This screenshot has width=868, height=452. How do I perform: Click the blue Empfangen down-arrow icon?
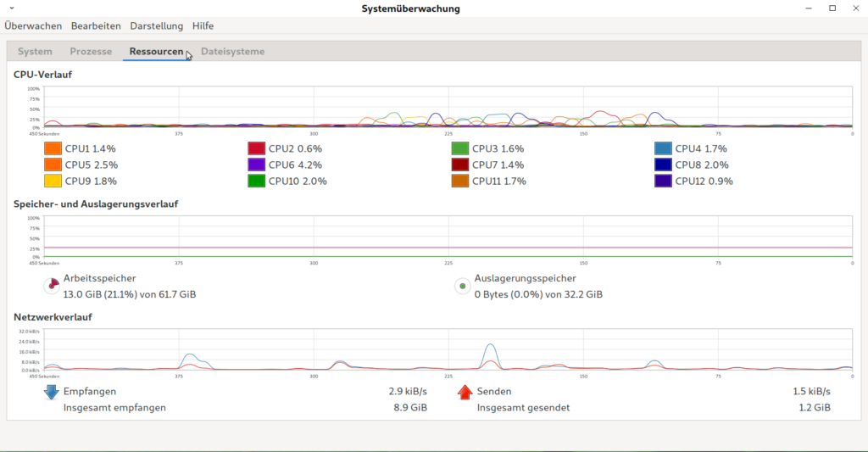coord(51,392)
